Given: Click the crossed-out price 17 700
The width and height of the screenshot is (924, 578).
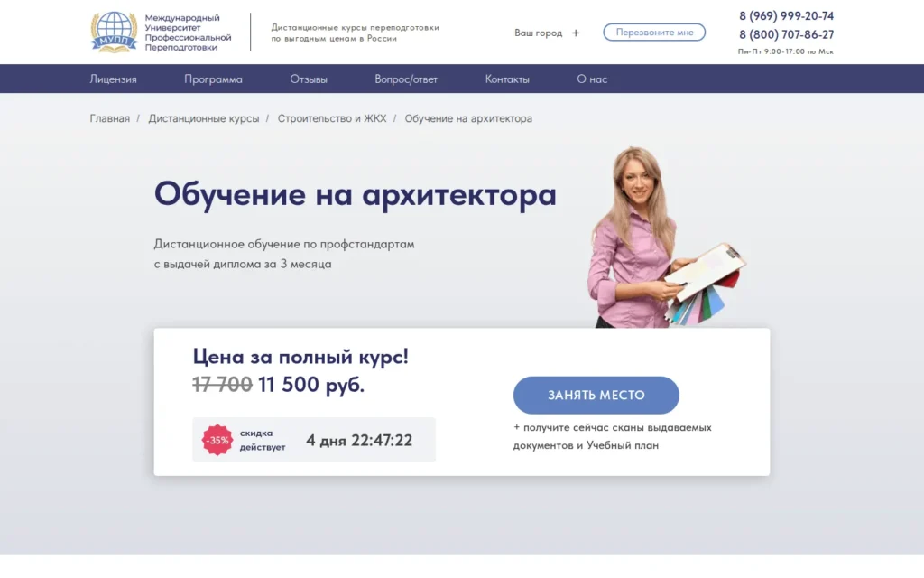Looking at the screenshot, I should point(222,385).
